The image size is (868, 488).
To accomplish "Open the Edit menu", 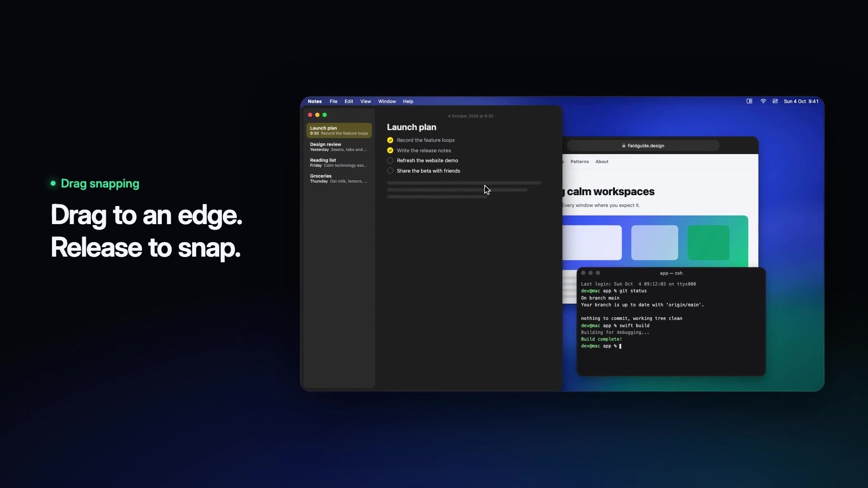I will tap(349, 101).
